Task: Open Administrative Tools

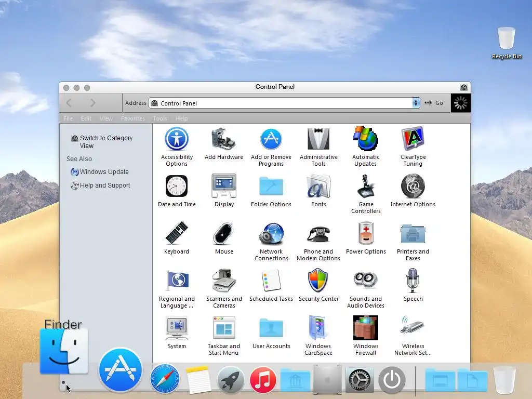Action: pos(318,146)
